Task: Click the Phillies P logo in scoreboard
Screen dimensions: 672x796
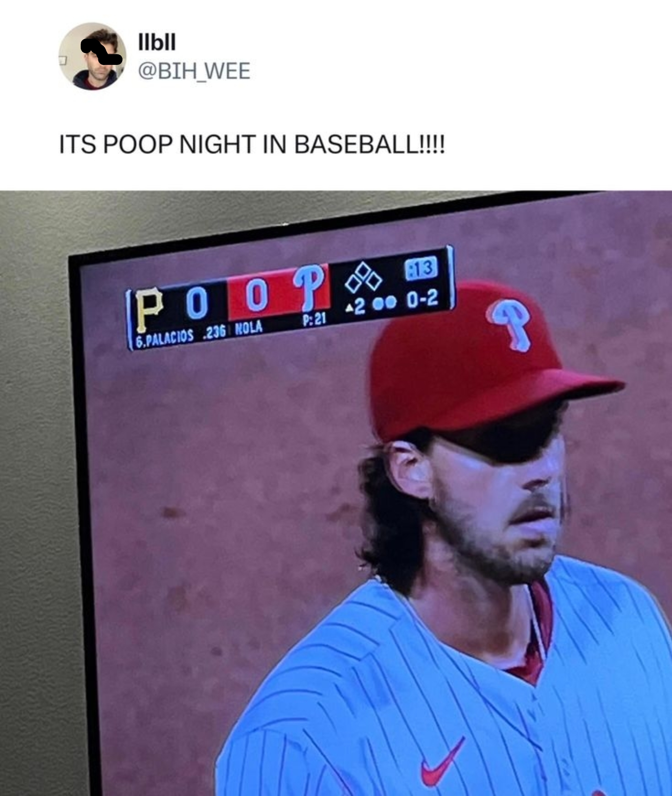Action: (x=309, y=288)
